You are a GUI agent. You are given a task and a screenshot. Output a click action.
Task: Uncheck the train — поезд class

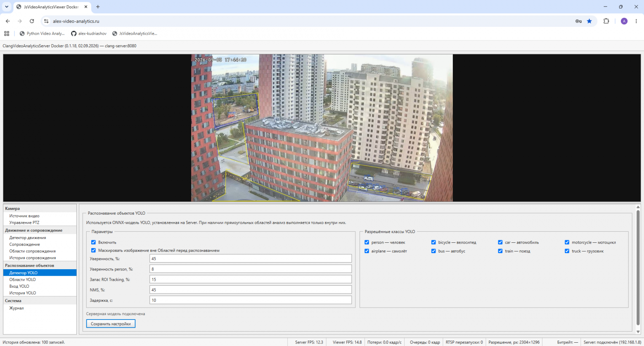pos(500,251)
